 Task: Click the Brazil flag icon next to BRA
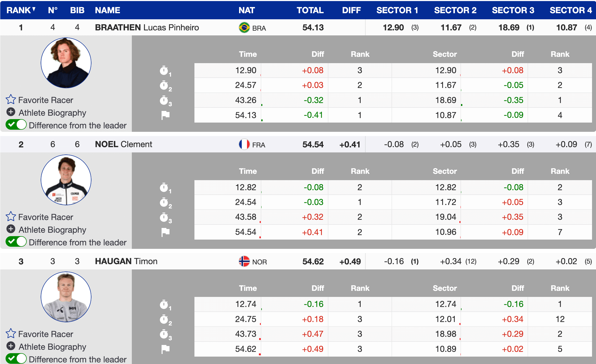[x=244, y=27]
